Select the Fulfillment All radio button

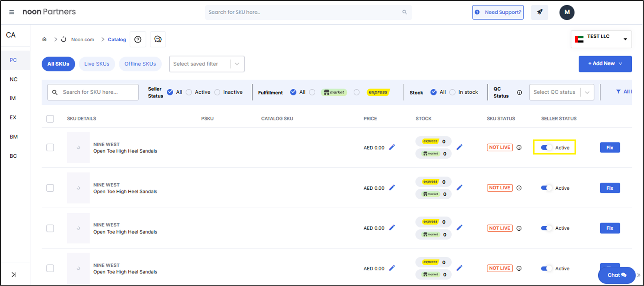point(293,92)
